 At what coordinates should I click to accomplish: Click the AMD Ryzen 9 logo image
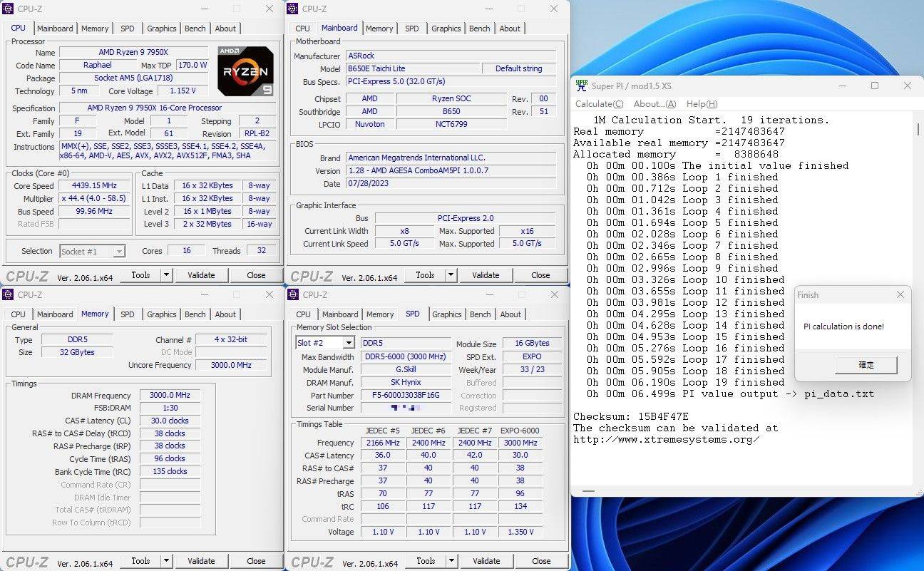coord(245,71)
